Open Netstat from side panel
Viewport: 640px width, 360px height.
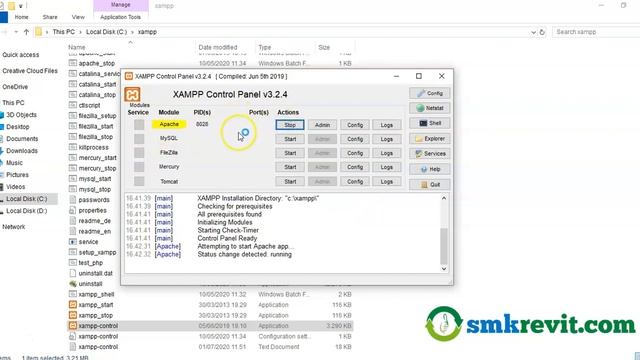coord(430,108)
